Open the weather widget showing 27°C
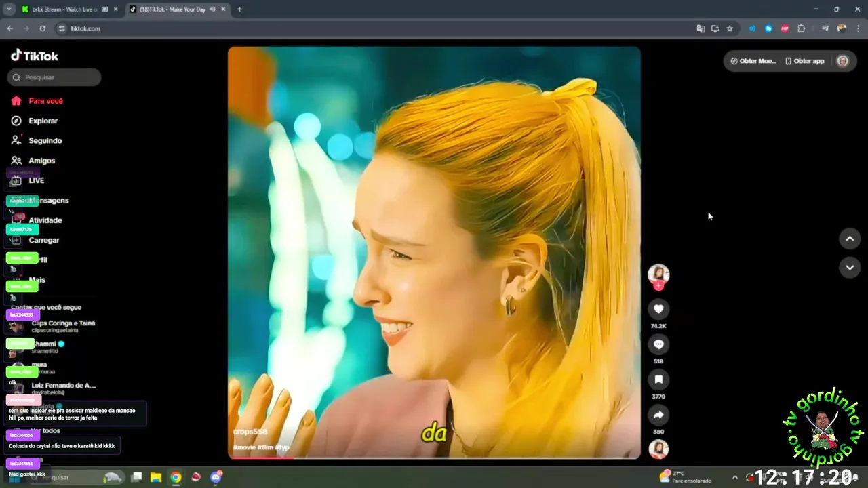Screen dimensions: 868x488 point(685,477)
